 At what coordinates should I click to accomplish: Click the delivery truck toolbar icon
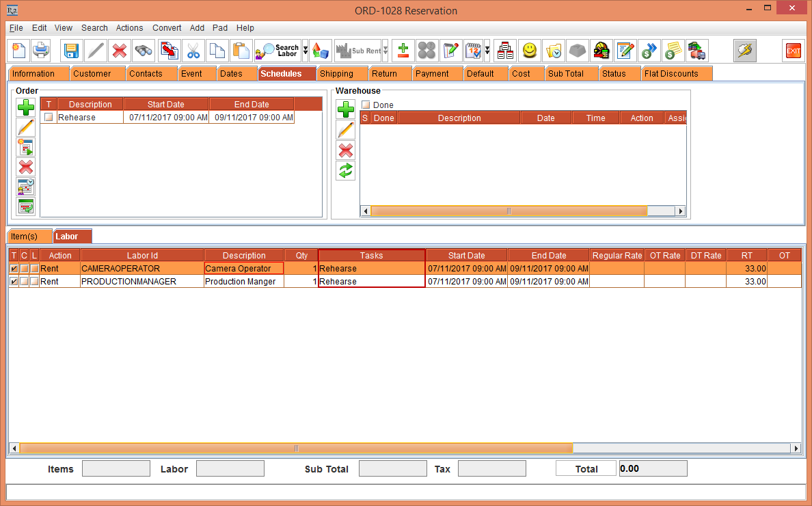coord(697,51)
